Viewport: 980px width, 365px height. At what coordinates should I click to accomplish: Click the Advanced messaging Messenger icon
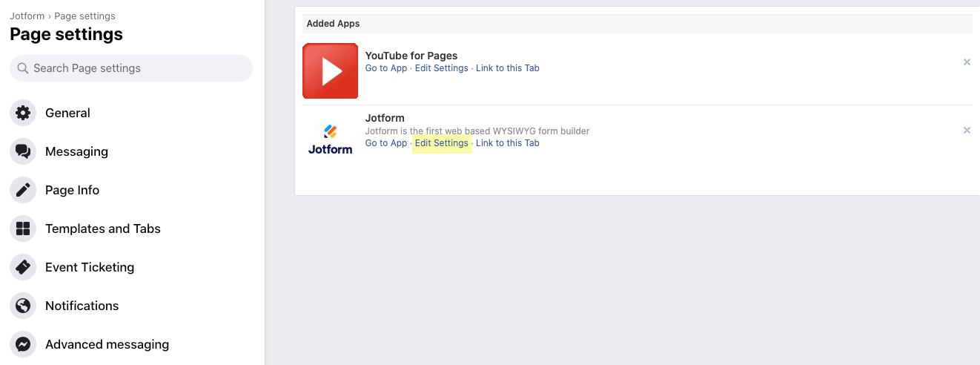point(23,344)
